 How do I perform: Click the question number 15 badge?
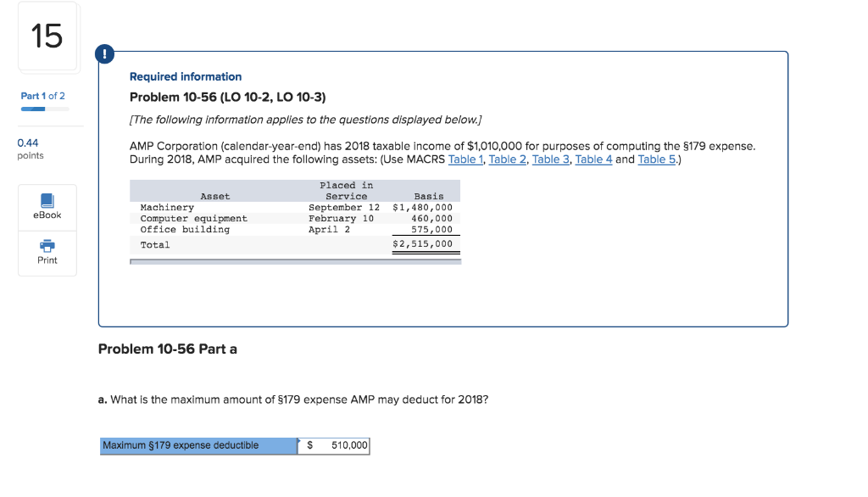(x=47, y=36)
